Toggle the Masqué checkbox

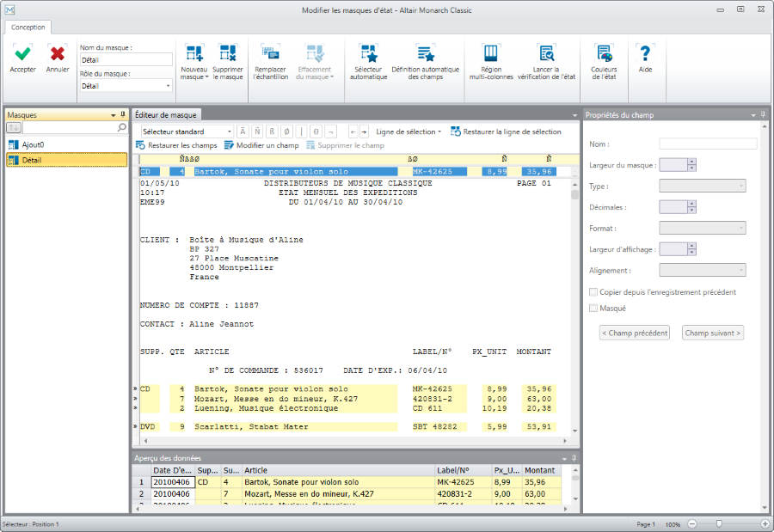593,308
